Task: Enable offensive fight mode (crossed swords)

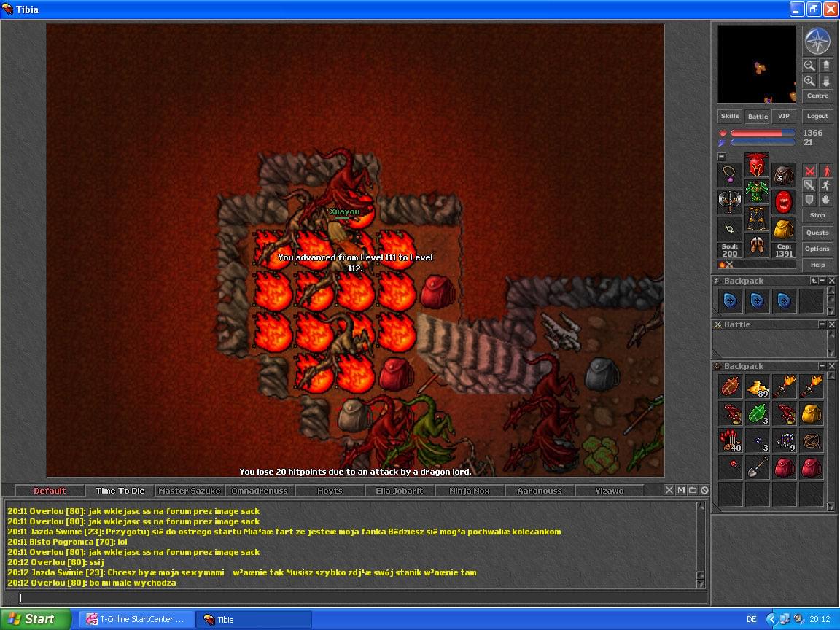Action: 809,171
